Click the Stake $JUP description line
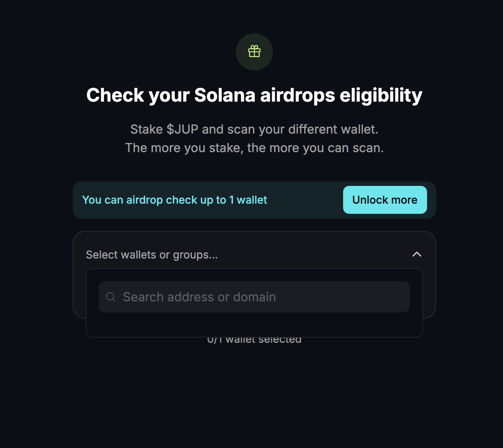 pos(254,129)
